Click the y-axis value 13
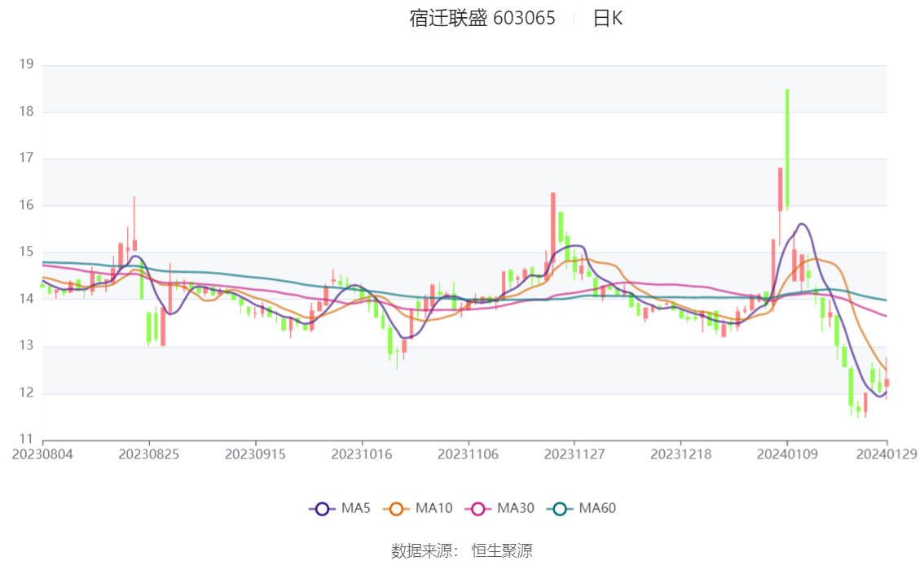The height and width of the screenshot is (561, 924). (26, 345)
